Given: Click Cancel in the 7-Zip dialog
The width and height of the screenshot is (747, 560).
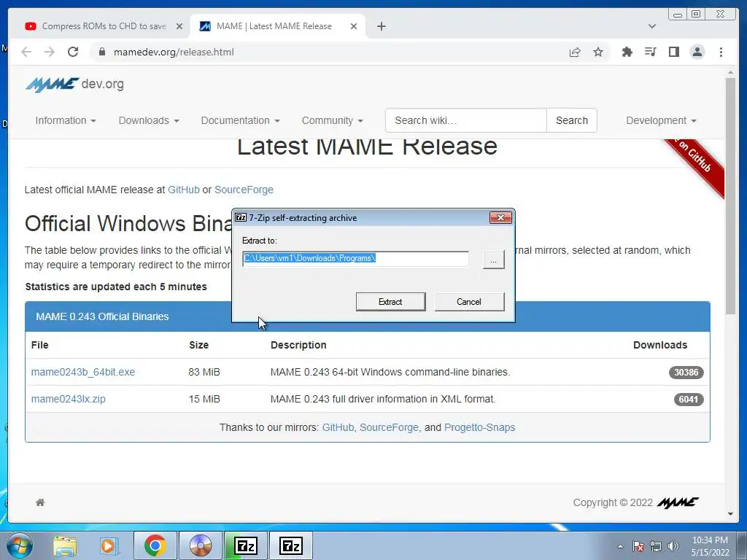Looking at the screenshot, I should pyautogui.click(x=469, y=301).
